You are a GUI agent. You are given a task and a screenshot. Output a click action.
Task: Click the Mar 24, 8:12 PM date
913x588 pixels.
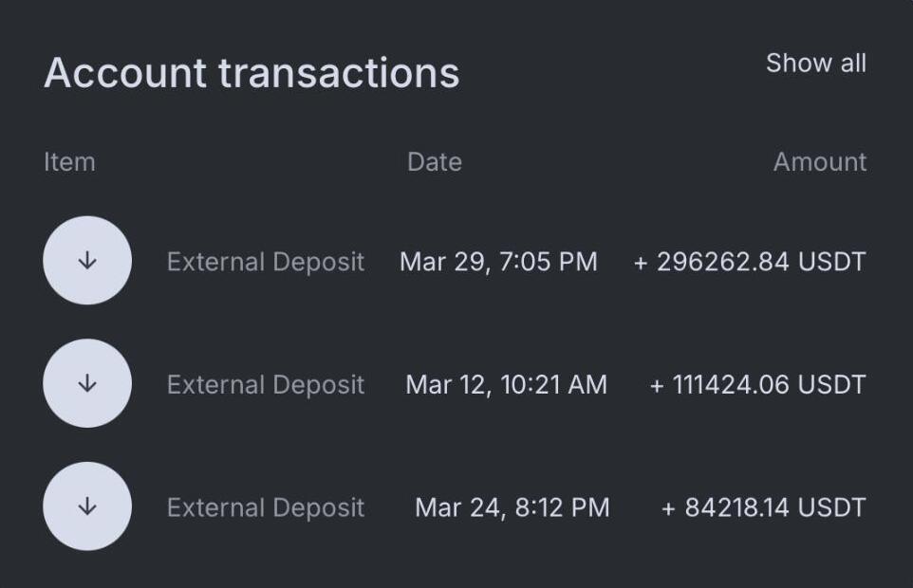pos(512,507)
